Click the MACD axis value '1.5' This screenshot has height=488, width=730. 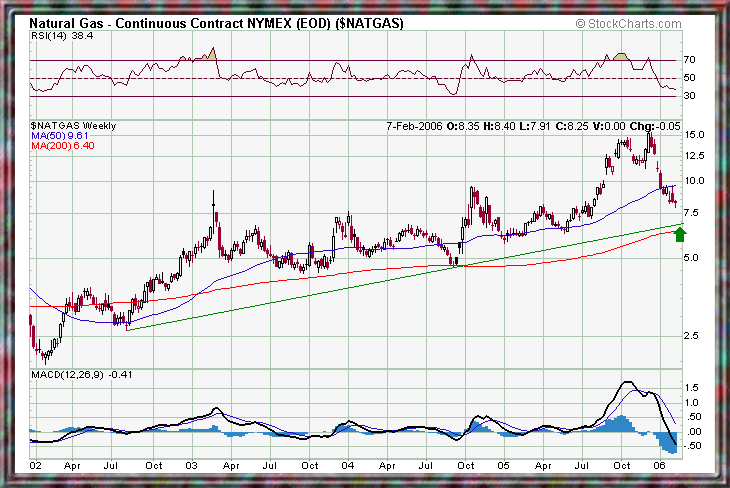(x=692, y=388)
